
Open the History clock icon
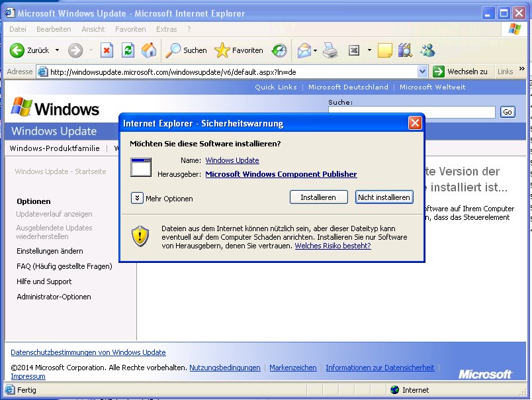279,50
